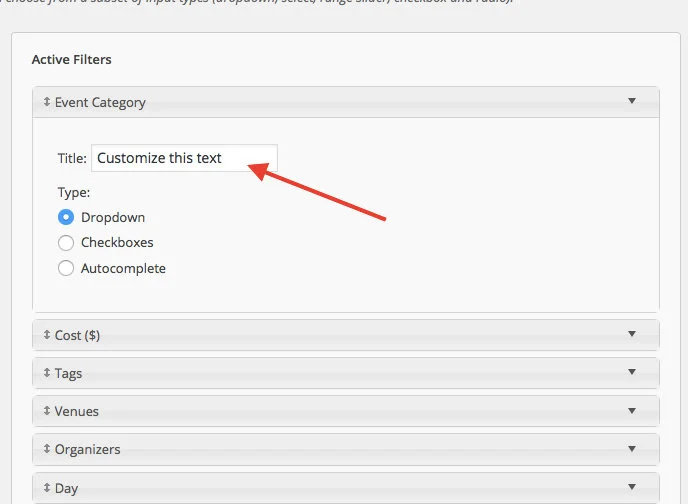Open the Venues panel with its arrow
This screenshot has height=504, width=688.
[x=631, y=410]
